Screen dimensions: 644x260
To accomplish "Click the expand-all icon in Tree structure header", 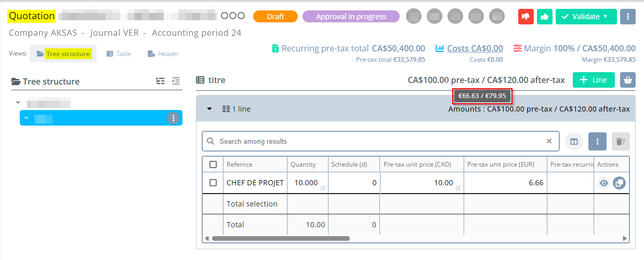I will pos(161,81).
